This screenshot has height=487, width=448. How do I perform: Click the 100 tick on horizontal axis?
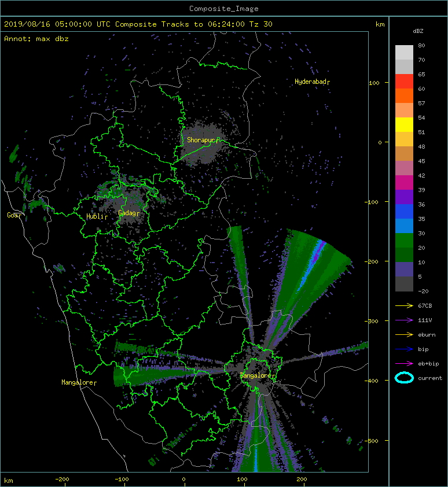242,479
